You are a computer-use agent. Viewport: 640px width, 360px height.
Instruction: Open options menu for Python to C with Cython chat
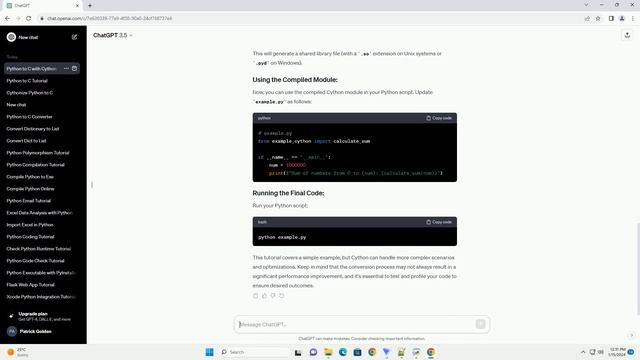point(66,69)
